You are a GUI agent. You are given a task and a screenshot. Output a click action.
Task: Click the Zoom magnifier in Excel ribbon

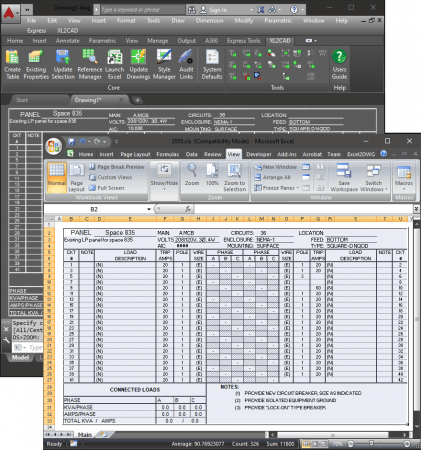192,175
